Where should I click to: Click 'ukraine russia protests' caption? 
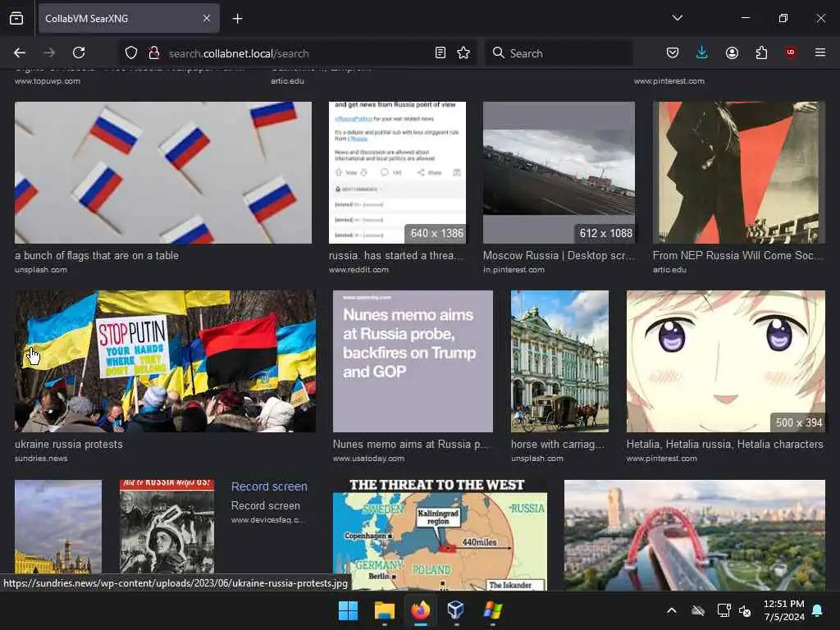(x=69, y=444)
